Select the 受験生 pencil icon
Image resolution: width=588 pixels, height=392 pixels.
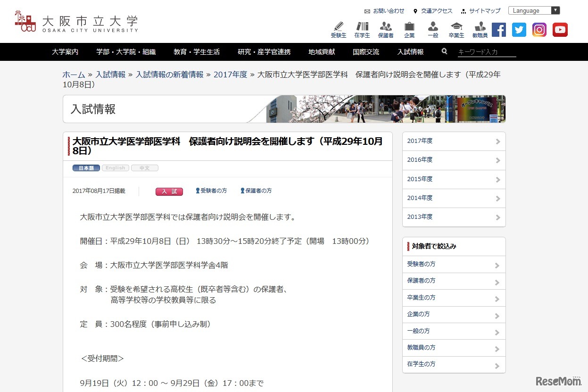point(338,29)
